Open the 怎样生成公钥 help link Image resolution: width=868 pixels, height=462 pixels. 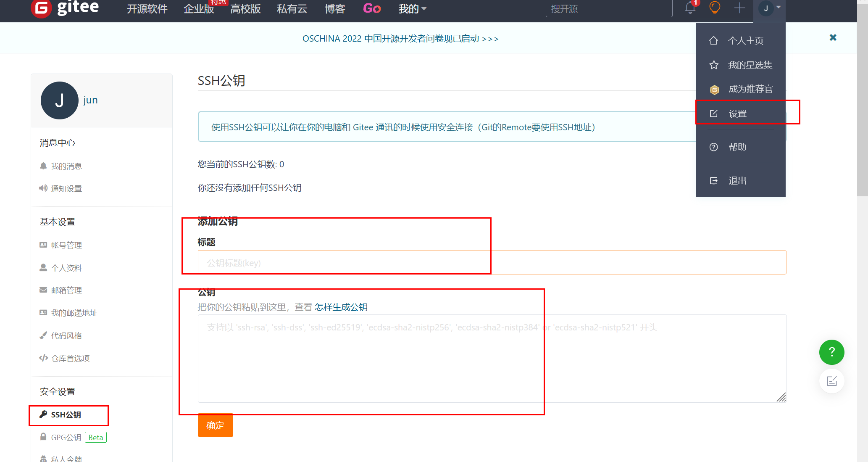point(341,307)
